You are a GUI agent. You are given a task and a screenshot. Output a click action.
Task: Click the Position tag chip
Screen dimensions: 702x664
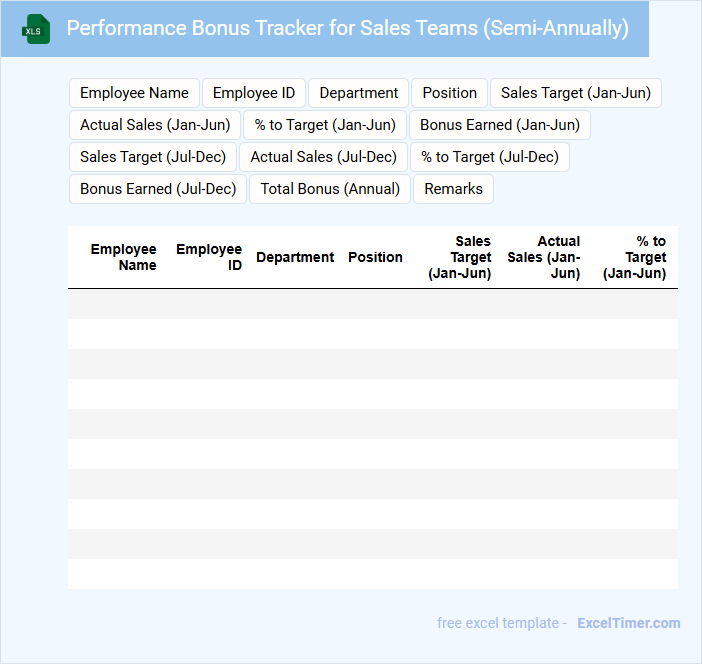click(449, 93)
